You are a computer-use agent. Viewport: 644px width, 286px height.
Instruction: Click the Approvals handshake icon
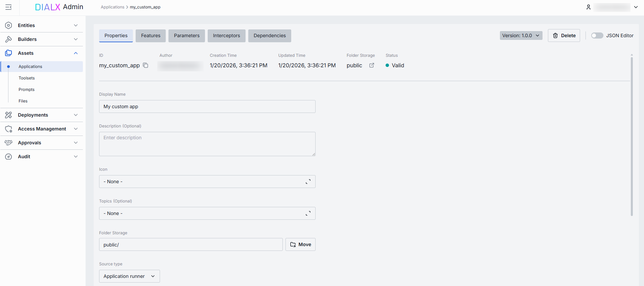point(8,143)
